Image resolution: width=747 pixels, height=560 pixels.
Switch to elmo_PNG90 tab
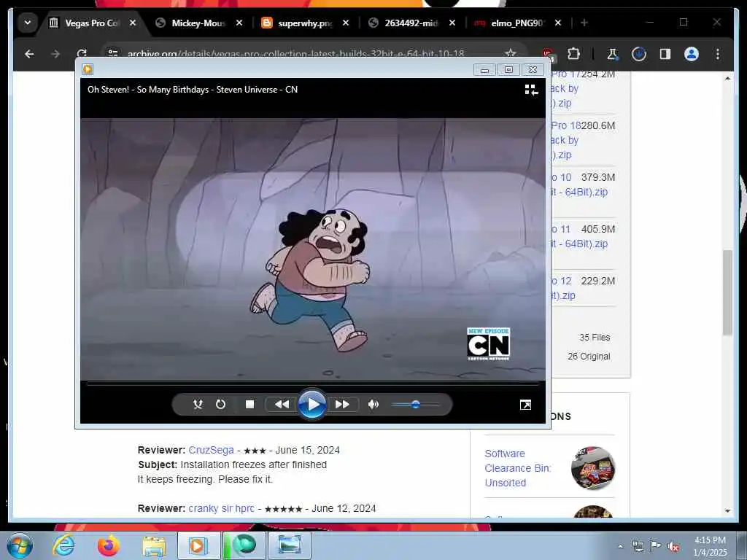(x=517, y=23)
